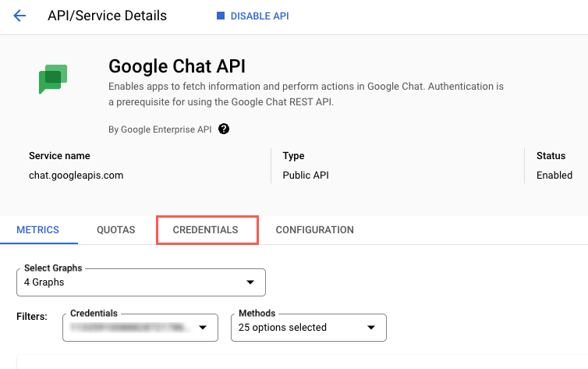Click the Enabled status value
Image resolution: width=588 pixels, height=369 pixels.
(x=554, y=176)
